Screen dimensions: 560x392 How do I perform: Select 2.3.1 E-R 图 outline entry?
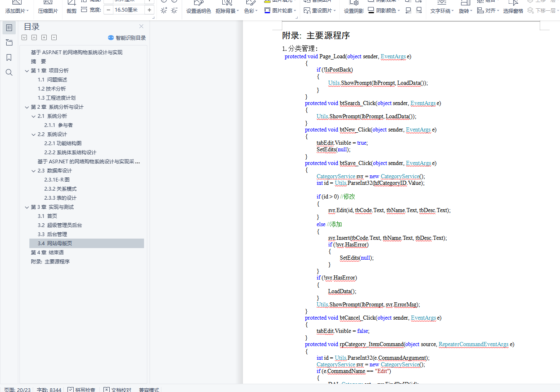tap(57, 180)
